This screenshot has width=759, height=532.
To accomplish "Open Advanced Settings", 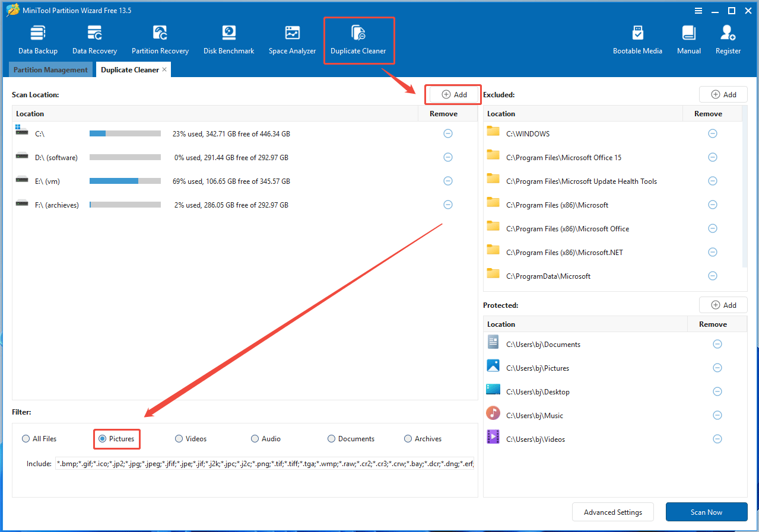I will tap(612, 512).
